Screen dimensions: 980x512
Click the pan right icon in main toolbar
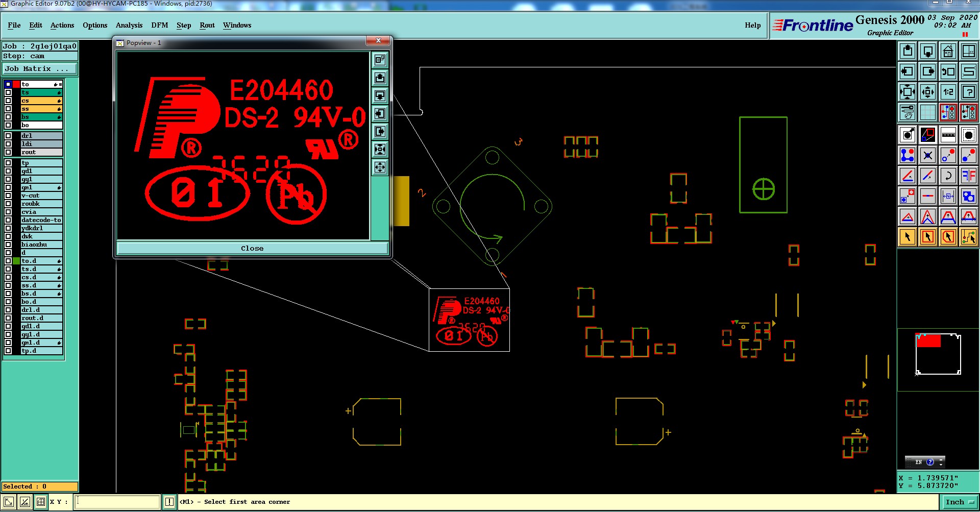(928, 71)
